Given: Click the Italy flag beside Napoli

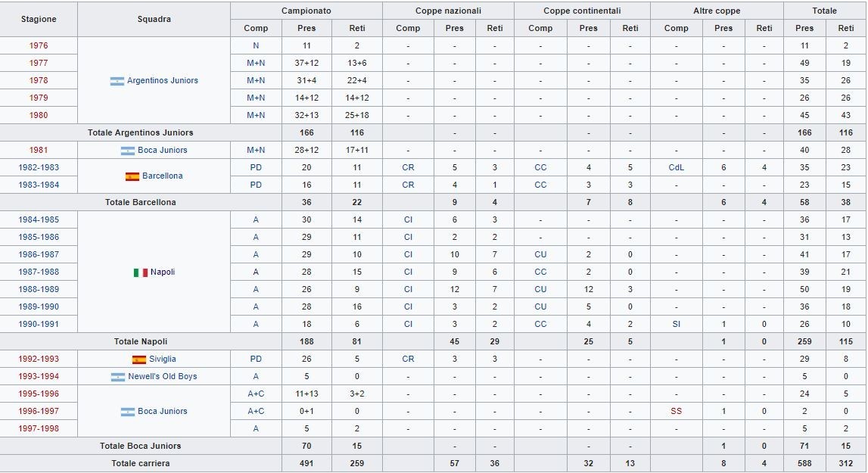Looking at the screenshot, I should click(140, 272).
